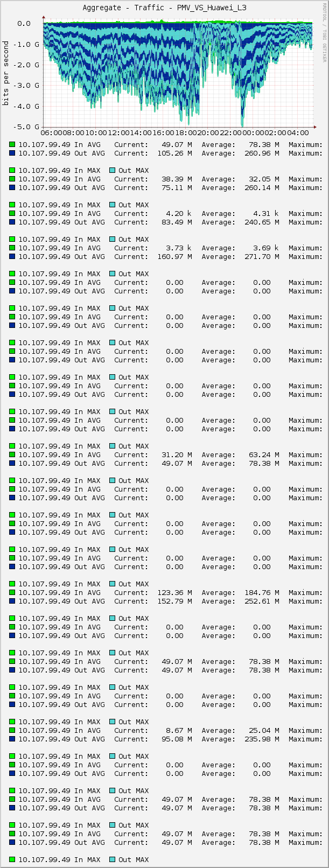Click the graph title Aggregate - Traffic - PMV_VS_Huawei_L3

165,8
